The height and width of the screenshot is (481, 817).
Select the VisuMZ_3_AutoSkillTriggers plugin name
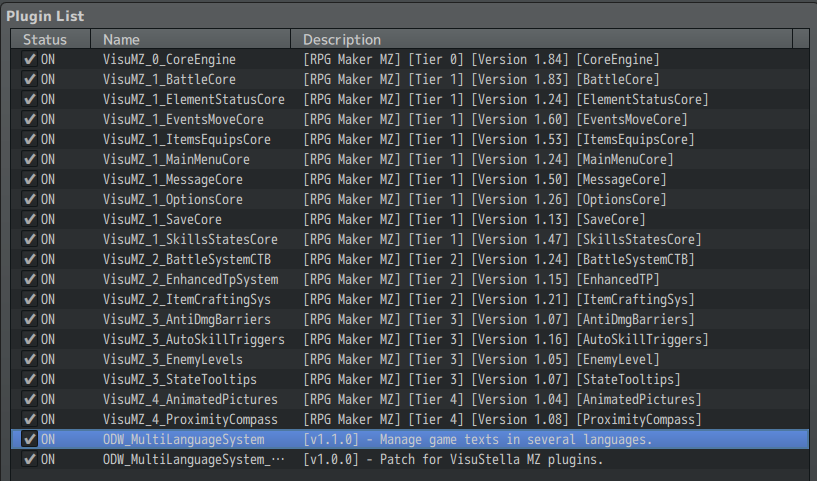(194, 339)
